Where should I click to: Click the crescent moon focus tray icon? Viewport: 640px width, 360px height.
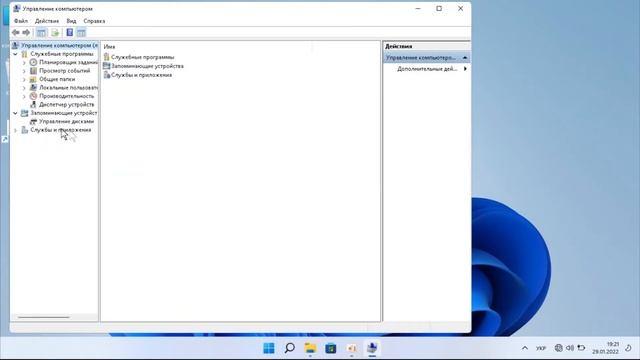point(629,348)
